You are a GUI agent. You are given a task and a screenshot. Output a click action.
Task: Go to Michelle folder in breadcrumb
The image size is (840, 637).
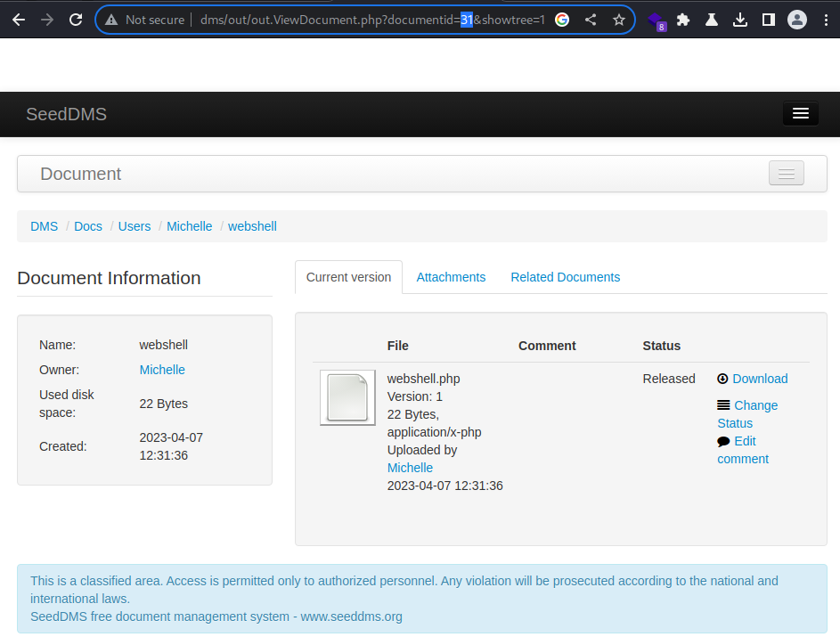[x=189, y=226]
